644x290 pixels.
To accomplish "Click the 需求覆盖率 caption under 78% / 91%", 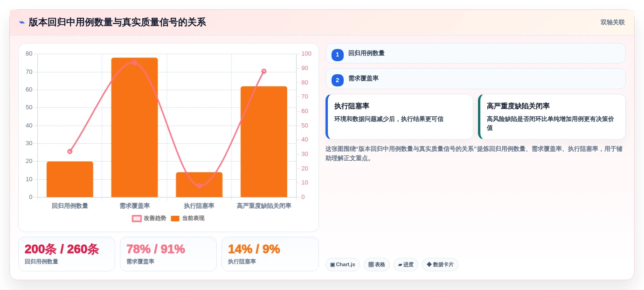I will click(x=140, y=262).
